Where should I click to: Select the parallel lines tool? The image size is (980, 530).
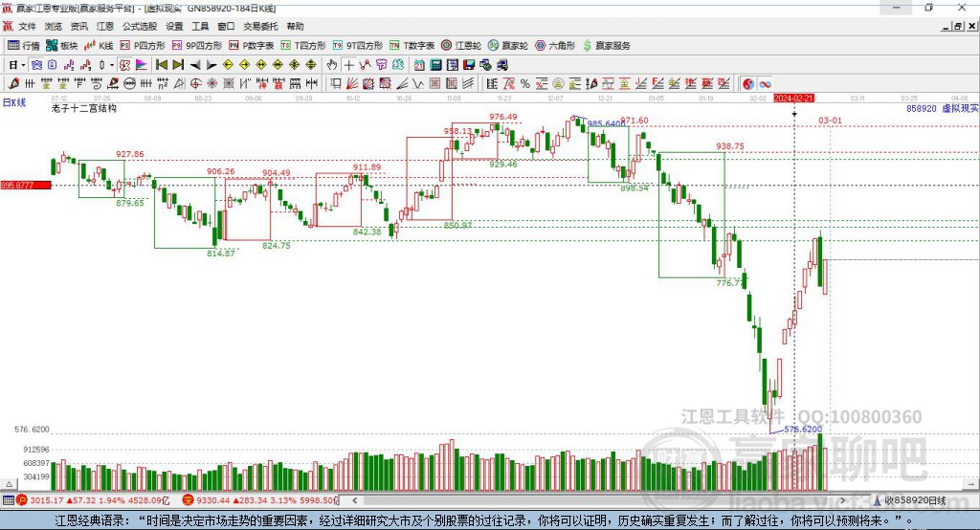[x=467, y=84]
